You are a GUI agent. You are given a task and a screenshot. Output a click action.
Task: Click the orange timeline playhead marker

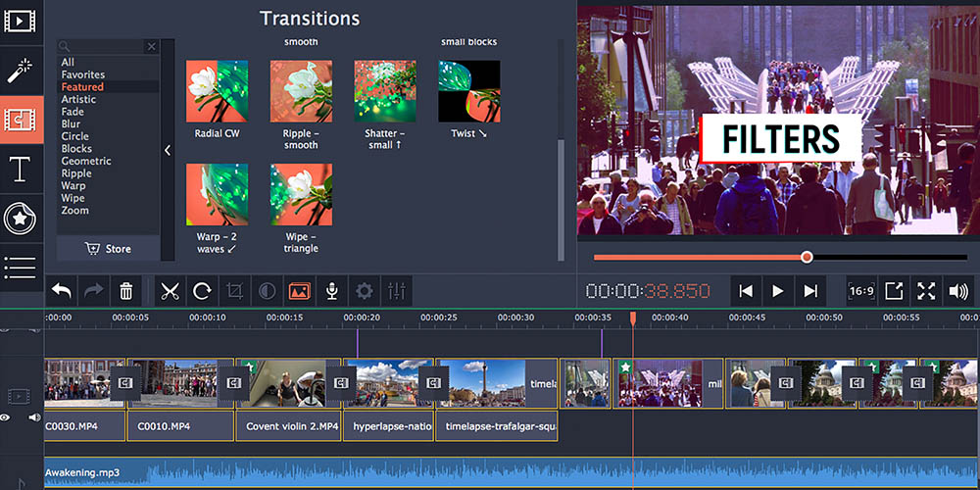pyautogui.click(x=632, y=318)
